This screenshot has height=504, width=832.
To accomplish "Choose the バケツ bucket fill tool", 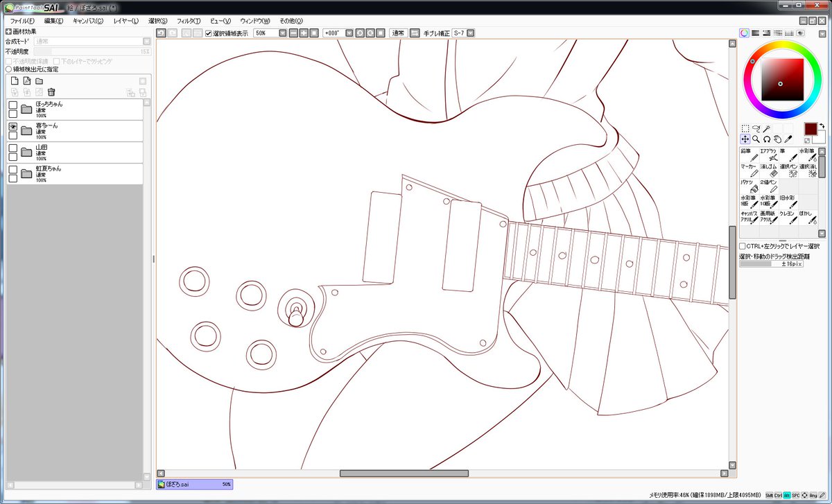I will pyautogui.click(x=749, y=186).
